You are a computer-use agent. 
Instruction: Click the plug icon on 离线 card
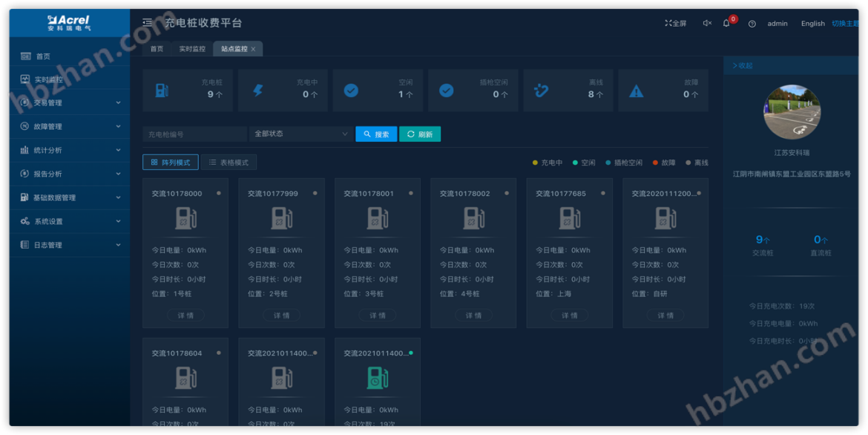click(541, 89)
